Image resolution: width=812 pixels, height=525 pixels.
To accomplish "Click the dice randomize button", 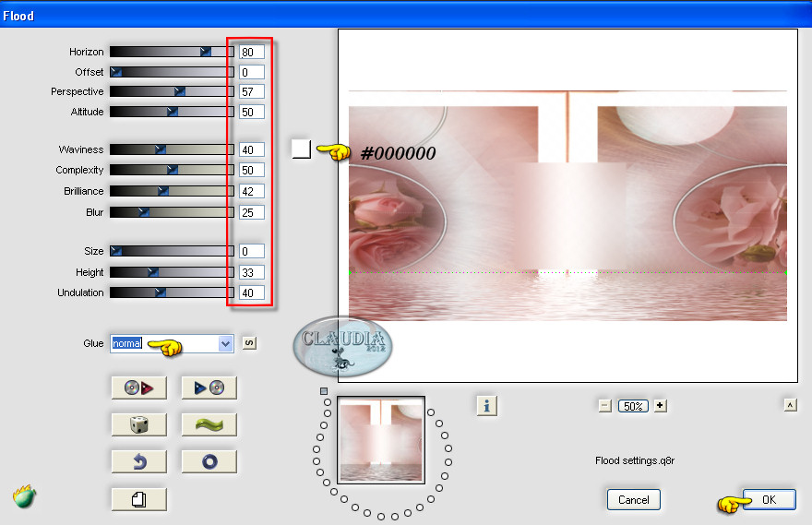I will (138, 424).
